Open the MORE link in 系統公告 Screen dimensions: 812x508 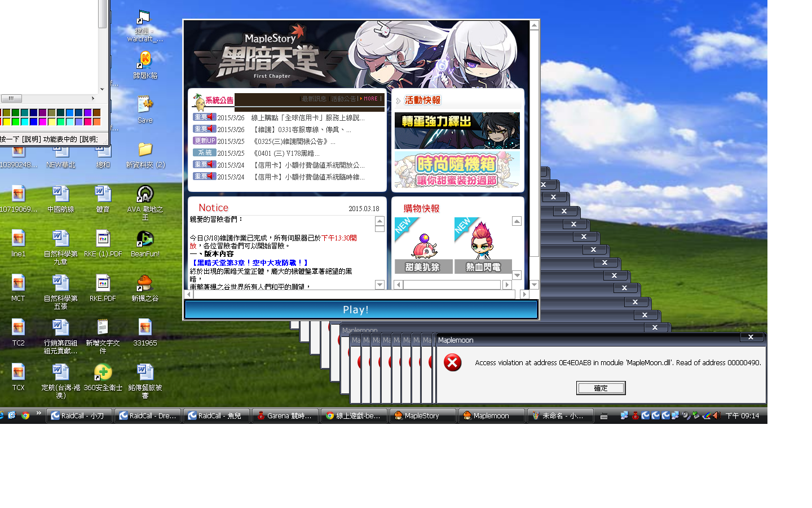[x=370, y=99]
